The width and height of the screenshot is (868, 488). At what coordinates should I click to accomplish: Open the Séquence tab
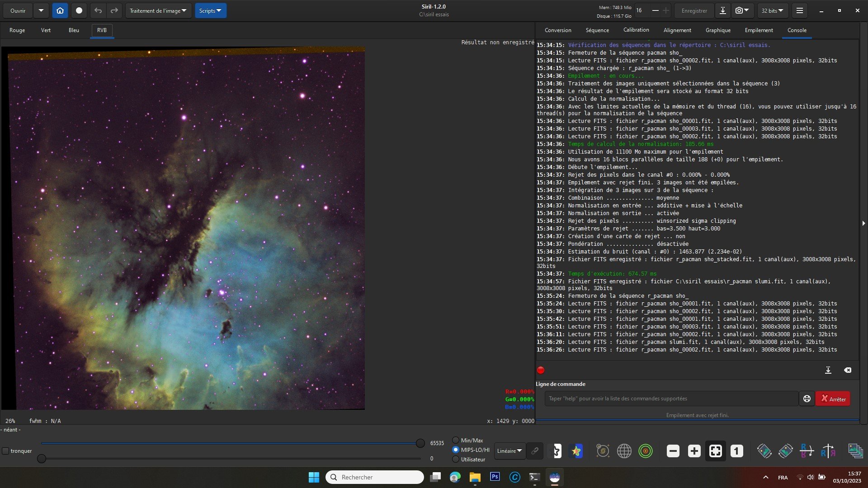click(x=597, y=30)
